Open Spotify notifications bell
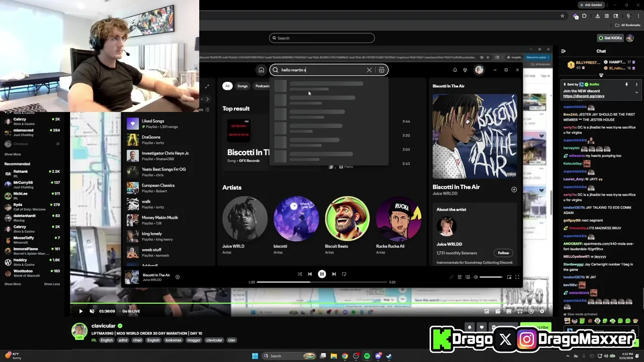 click(x=455, y=70)
